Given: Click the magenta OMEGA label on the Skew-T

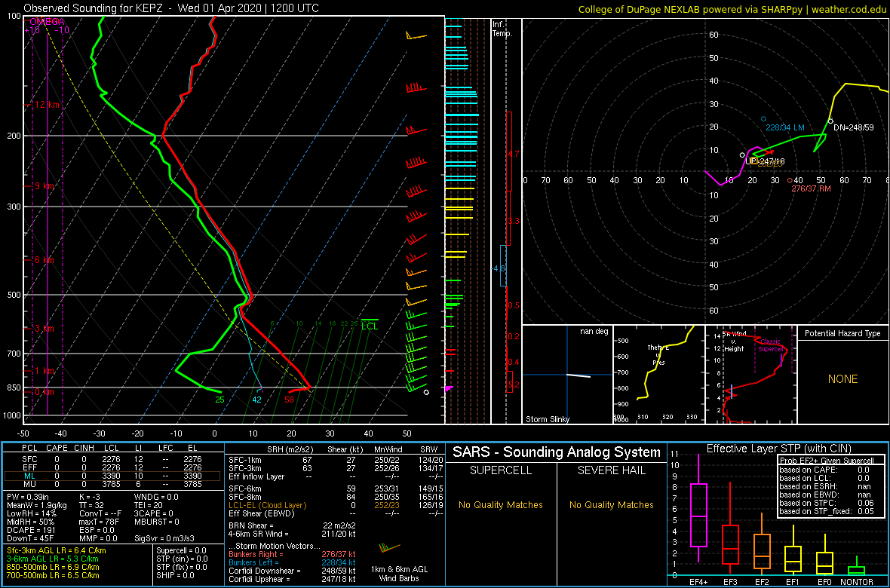Looking at the screenshot, I should click(47, 20).
